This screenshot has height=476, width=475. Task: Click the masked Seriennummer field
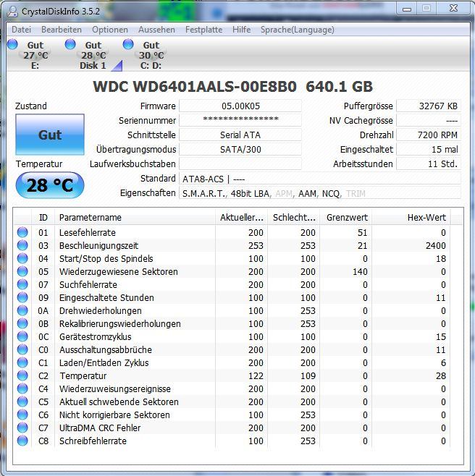pos(240,120)
